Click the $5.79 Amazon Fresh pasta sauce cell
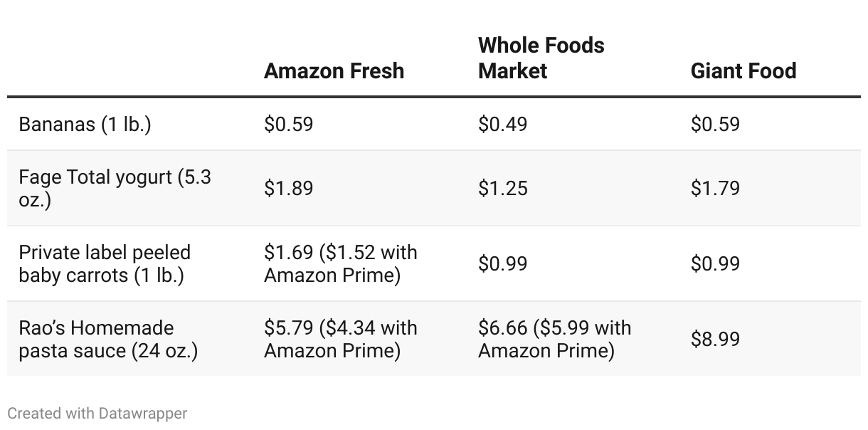 tap(340, 339)
